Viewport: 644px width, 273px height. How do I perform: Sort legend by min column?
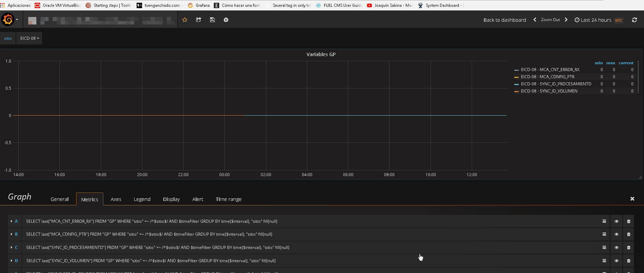(x=599, y=63)
